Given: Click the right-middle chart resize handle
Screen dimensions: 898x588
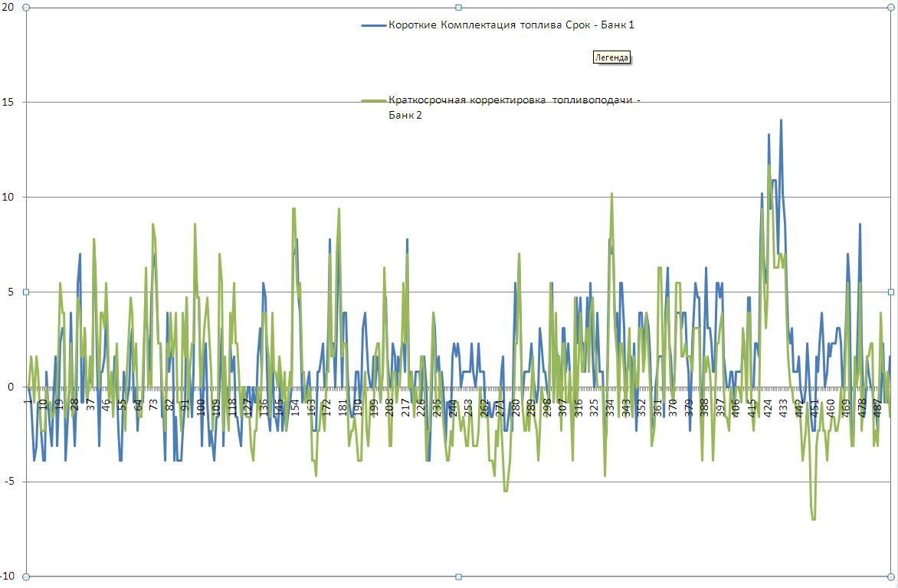Looking at the screenshot, I should pyautogui.click(x=891, y=292).
